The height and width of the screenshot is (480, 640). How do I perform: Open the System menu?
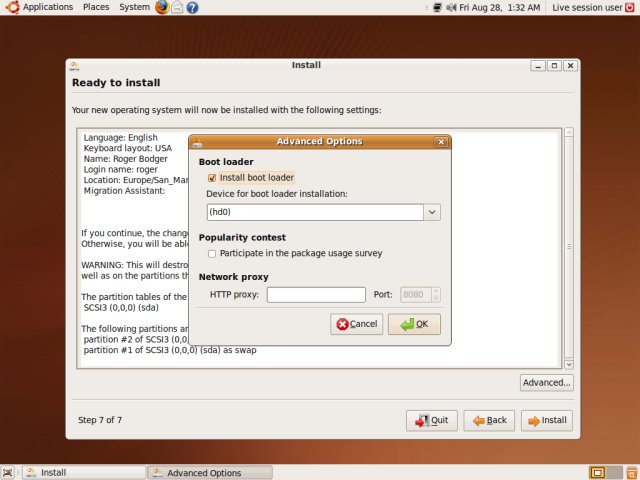(134, 7)
